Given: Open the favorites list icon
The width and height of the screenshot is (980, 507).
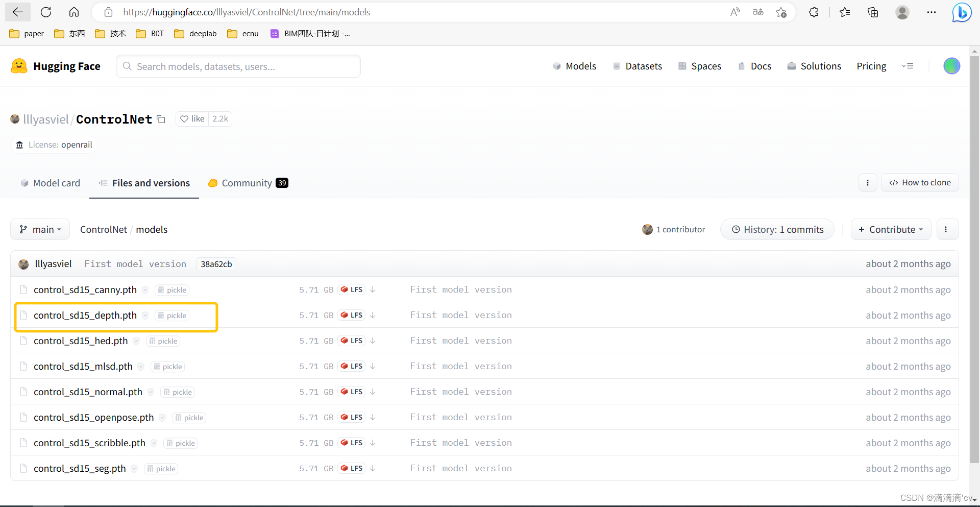Looking at the screenshot, I should tap(845, 12).
